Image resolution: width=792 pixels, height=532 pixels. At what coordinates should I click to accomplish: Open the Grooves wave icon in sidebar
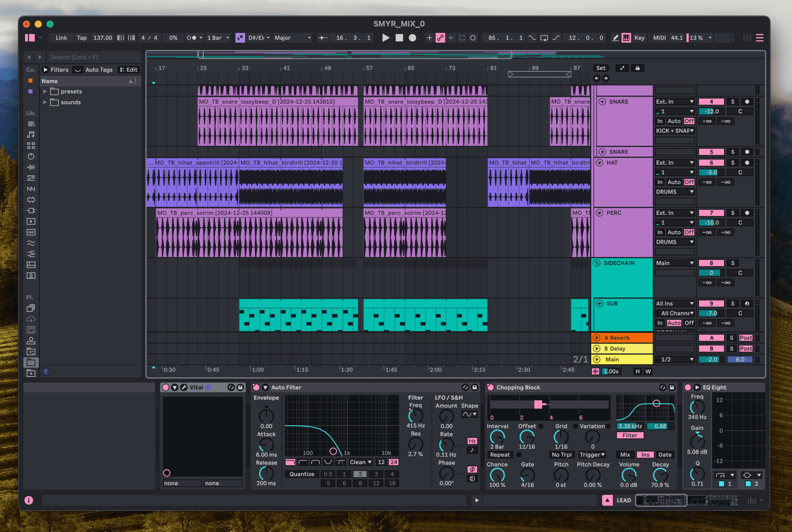31,243
